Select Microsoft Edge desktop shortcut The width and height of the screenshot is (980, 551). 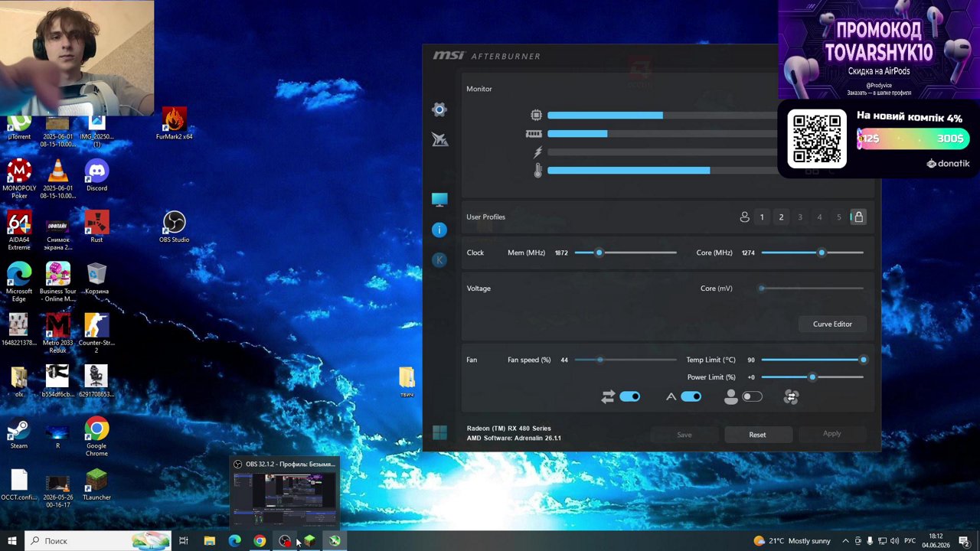(19, 282)
